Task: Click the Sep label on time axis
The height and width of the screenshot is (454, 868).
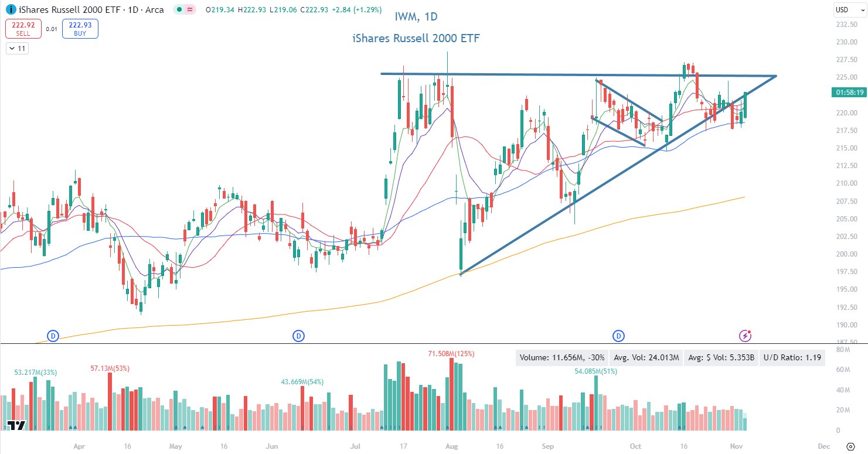Action: tap(548, 446)
